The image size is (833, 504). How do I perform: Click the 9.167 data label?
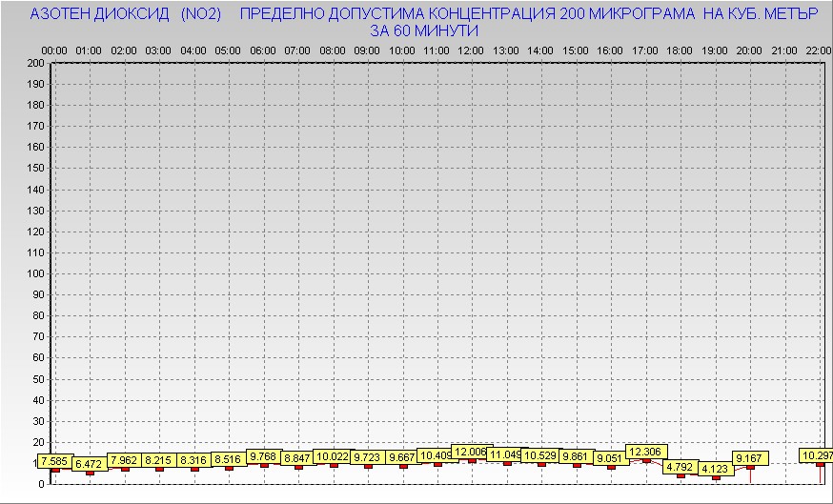pos(748,458)
